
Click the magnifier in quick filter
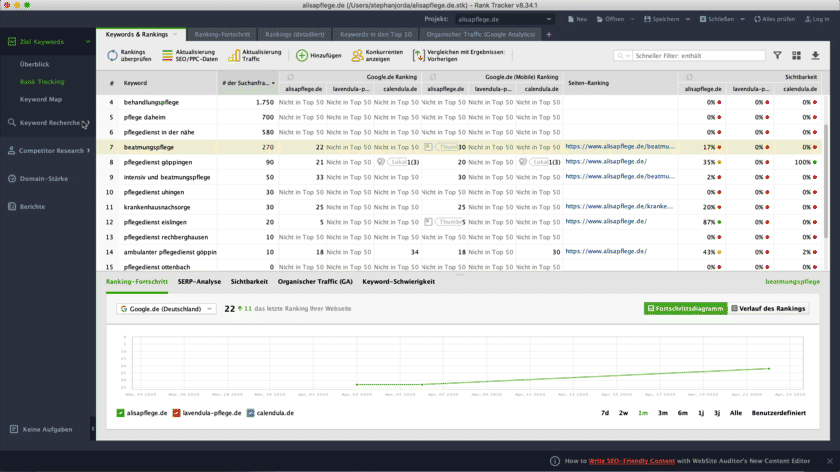click(x=620, y=56)
